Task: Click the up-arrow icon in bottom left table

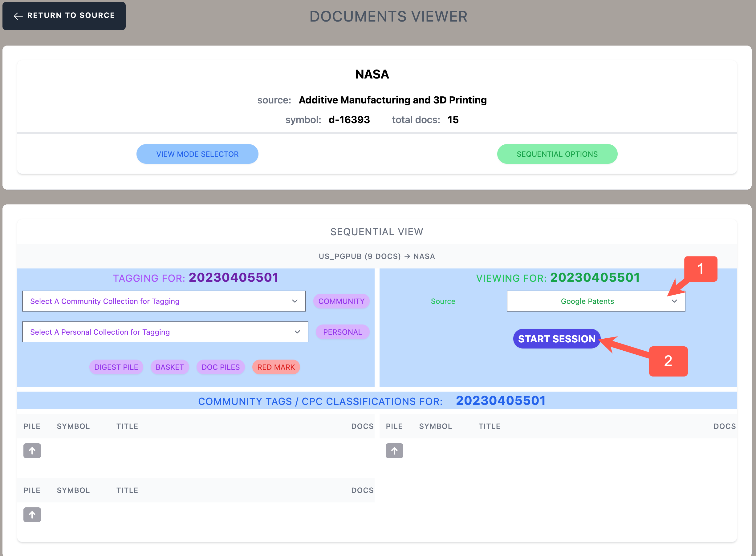Action: tap(32, 515)
